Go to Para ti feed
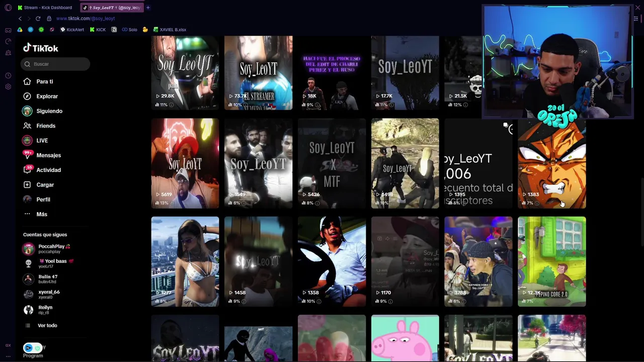Image resolution: width=644 pixels, height=362 pixels. point(38,81)
